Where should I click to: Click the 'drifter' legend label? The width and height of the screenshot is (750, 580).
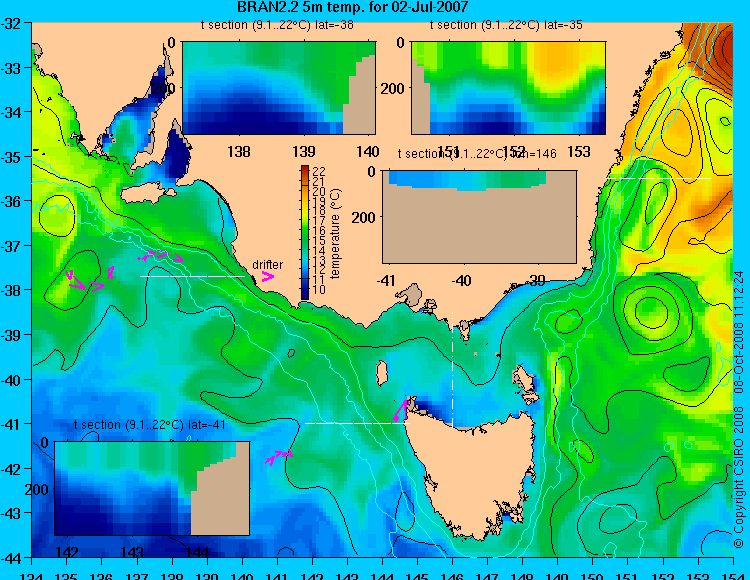(x=267, y=264)
